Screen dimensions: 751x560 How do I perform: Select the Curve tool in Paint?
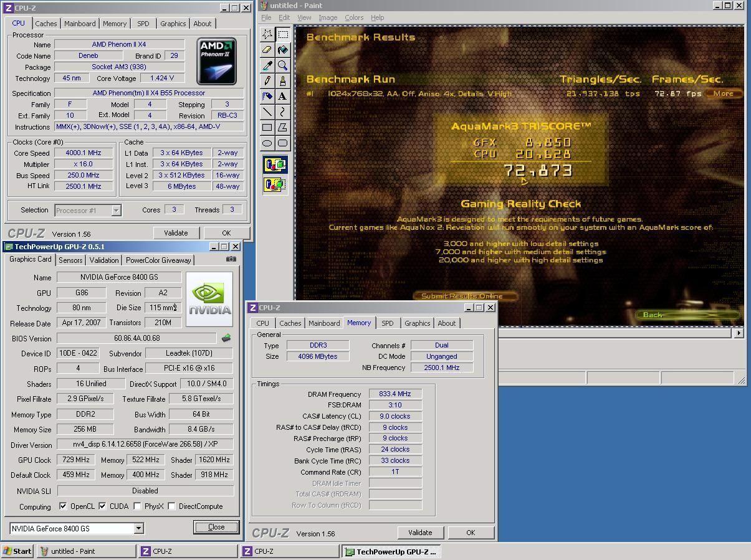(x=282, y=112)
